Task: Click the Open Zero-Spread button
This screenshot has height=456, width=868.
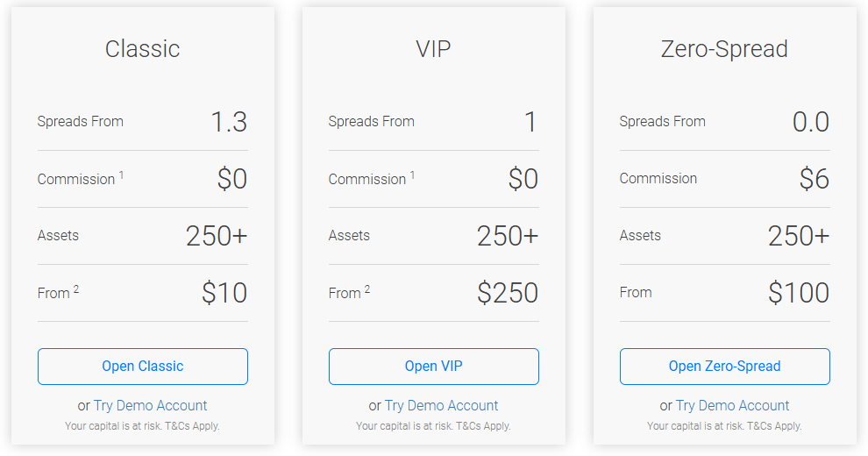Action: pos(724,367)
